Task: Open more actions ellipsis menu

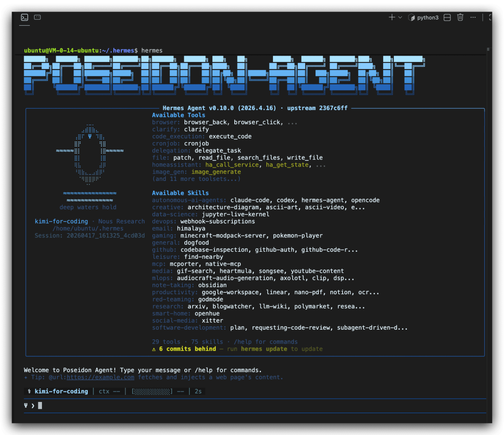Action: click(473, 17)
